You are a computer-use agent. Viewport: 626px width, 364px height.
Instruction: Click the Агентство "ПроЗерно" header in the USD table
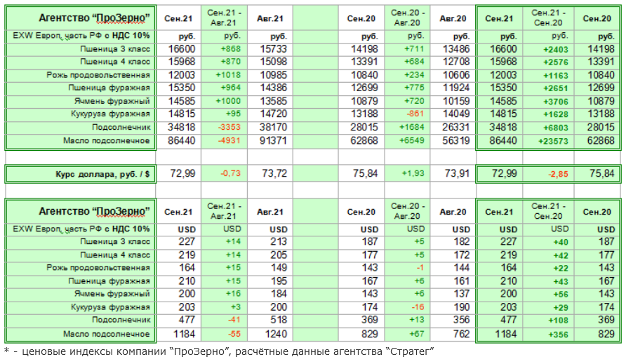(x=94, y=211)
